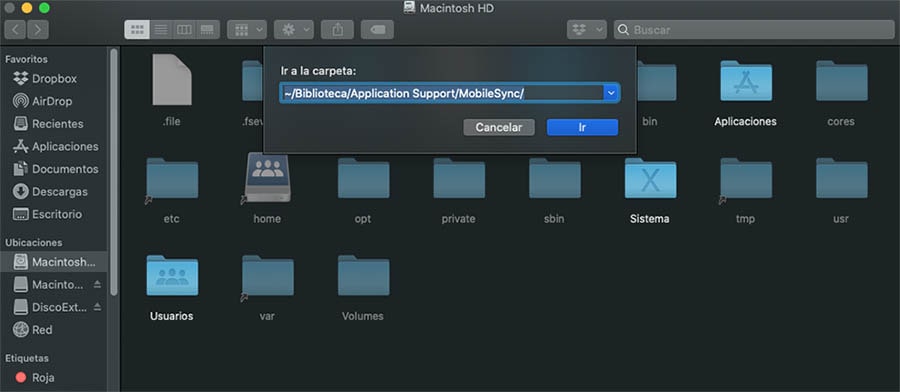Click the Edit Tags toolbar button
Viewport: 900px width, 392px height.
point(377,29)
